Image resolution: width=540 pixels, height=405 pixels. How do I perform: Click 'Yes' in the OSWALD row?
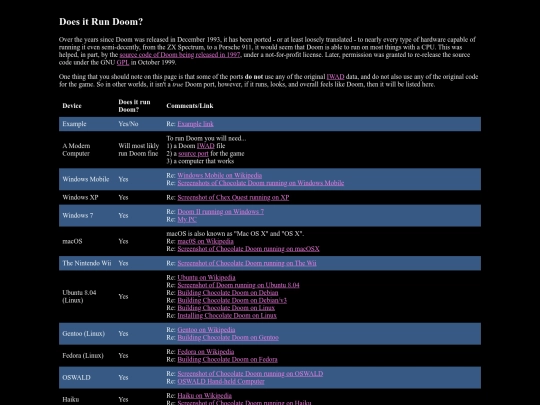123,377
